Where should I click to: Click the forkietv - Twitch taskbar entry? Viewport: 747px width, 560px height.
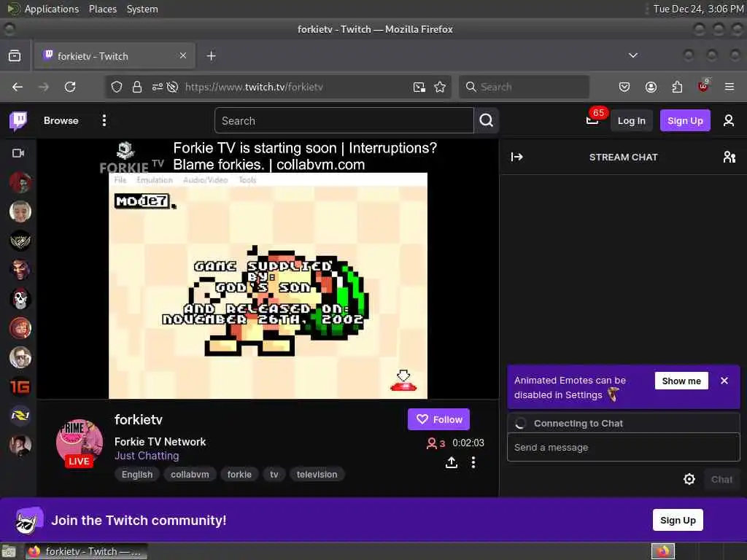pyautogui.click(x=86, y=551)
